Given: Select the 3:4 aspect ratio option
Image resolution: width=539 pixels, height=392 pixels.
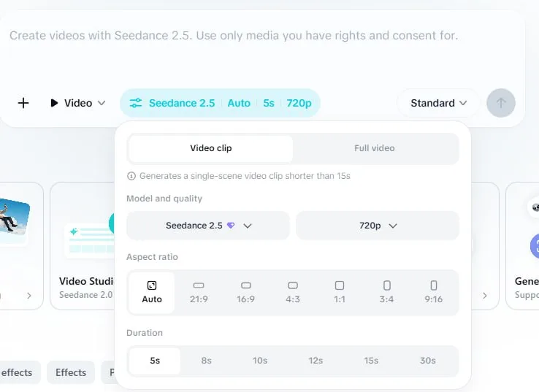Looking at the screenshot, I should pyautogui.click(x=386, y=293).
